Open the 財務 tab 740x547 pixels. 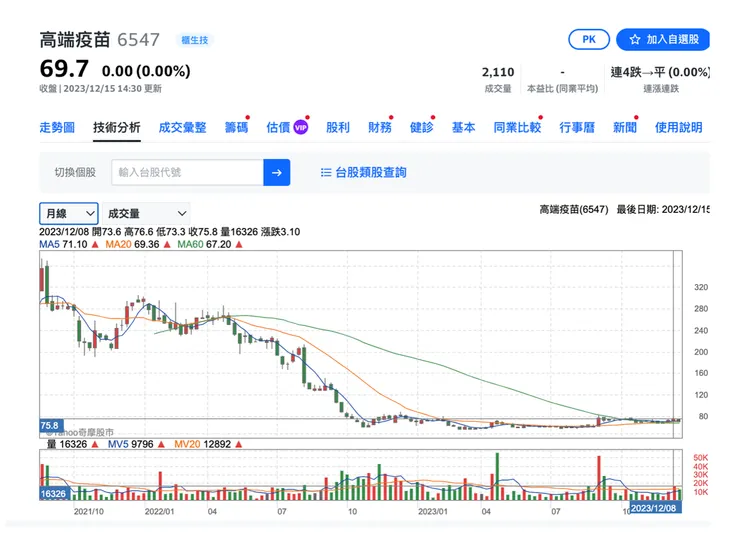[x=380, y=127]
